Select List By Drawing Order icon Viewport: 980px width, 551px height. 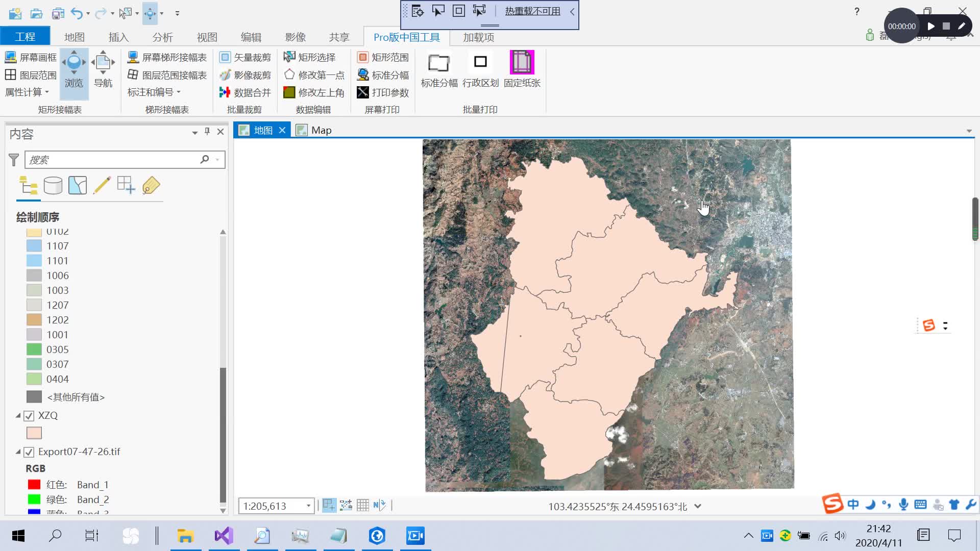[28, 185]
